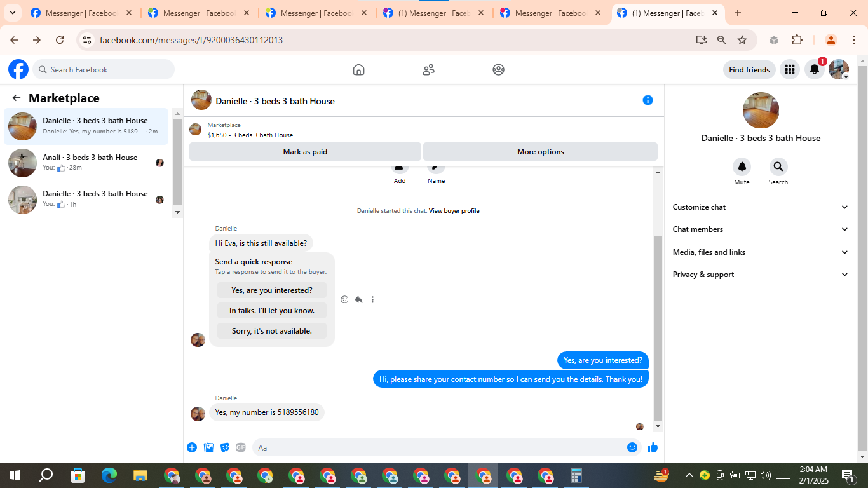Send a thumbs-up like
The image size is (868, 488).
tap(653, 447)
